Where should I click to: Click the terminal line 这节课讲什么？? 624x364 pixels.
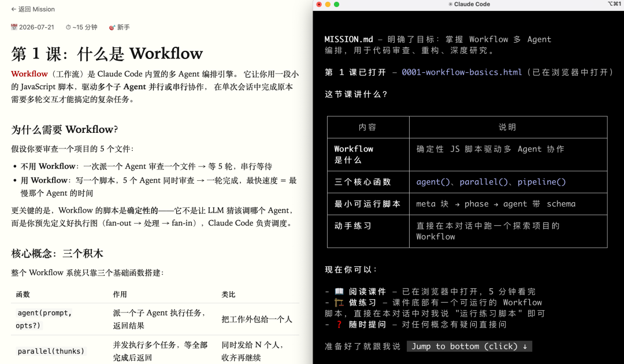click(x=356, y=94)
